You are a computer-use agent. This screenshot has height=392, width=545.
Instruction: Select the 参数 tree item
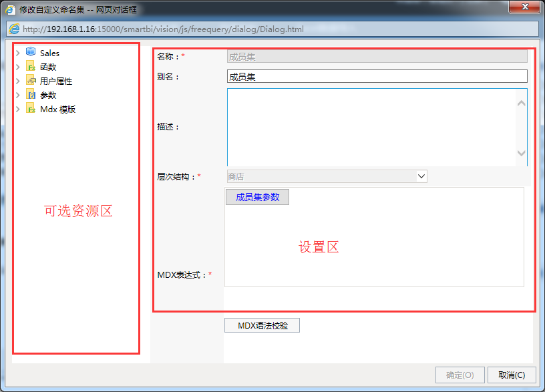48,95
